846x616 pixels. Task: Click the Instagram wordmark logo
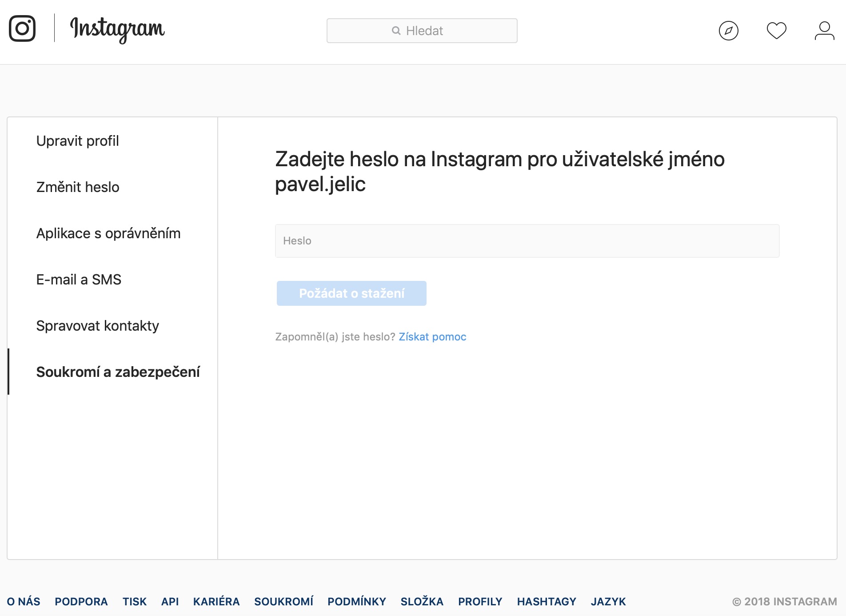(117, 29)
